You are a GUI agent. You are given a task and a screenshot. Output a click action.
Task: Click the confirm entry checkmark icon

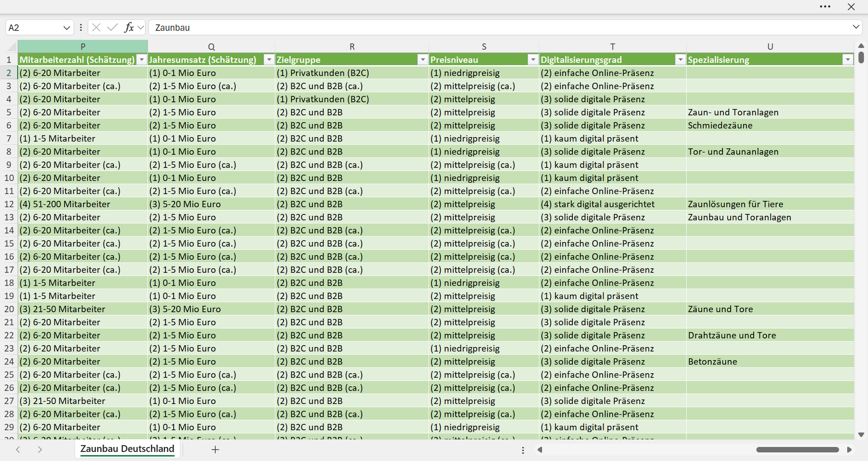[x=112, y=28]
